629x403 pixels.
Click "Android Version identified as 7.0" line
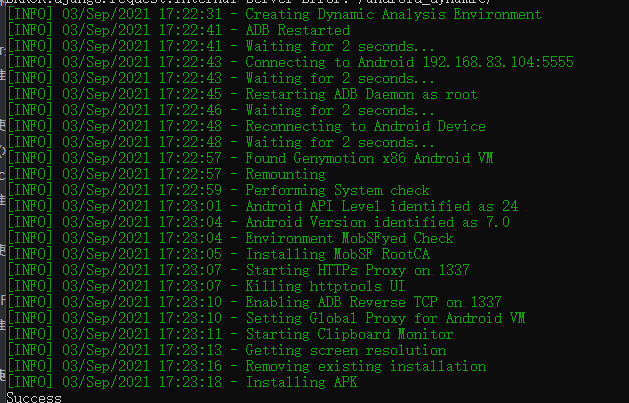368,223
